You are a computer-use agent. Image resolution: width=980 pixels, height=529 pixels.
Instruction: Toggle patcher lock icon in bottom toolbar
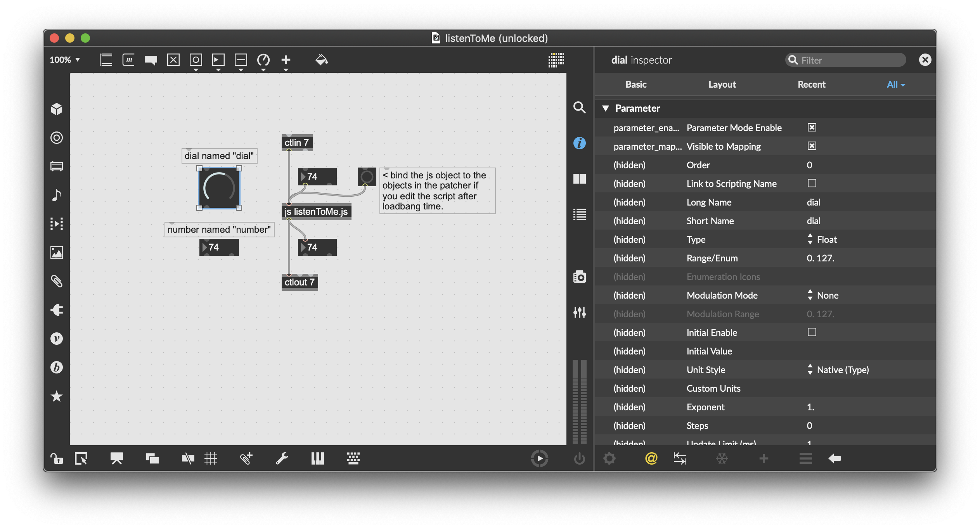[57, 458]
